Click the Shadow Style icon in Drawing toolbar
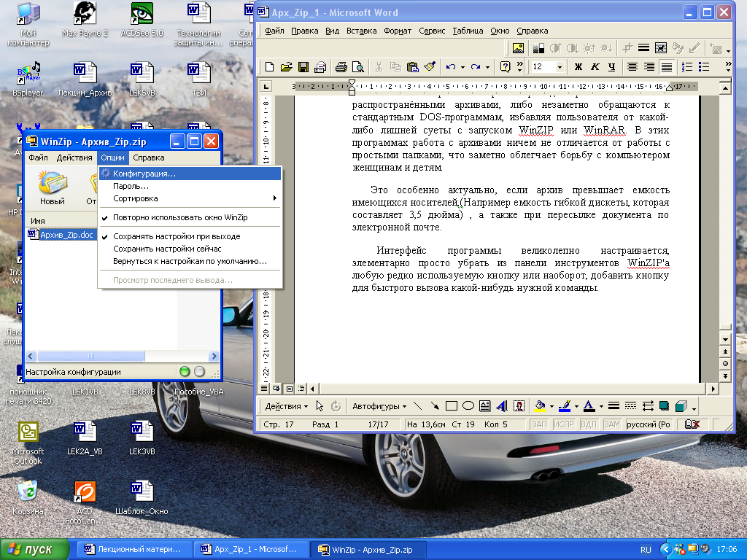The height and width of the screenshot is (560, 747). [x=664, y=406]
